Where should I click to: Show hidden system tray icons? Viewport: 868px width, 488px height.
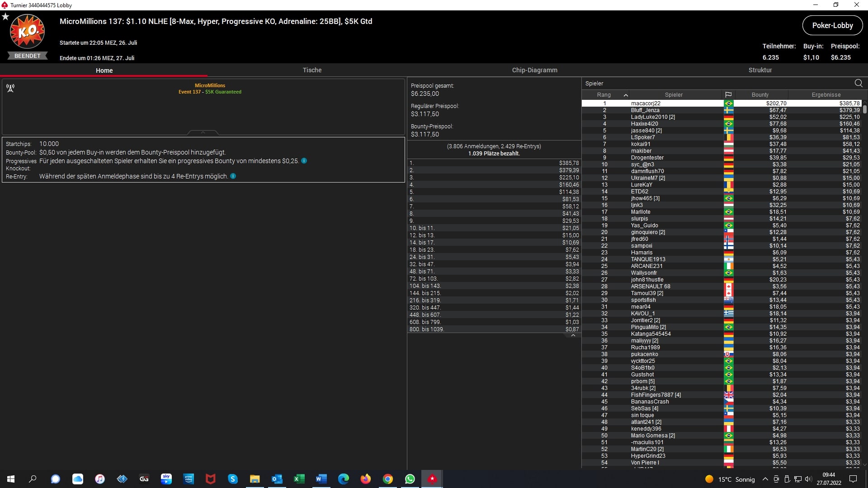click(x=765, y=479)
